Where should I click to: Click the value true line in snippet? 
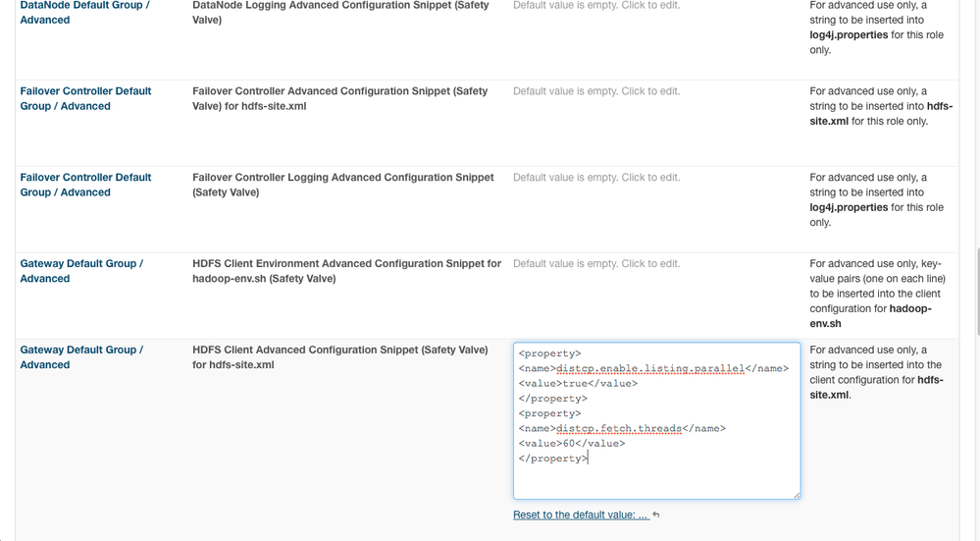578,383
